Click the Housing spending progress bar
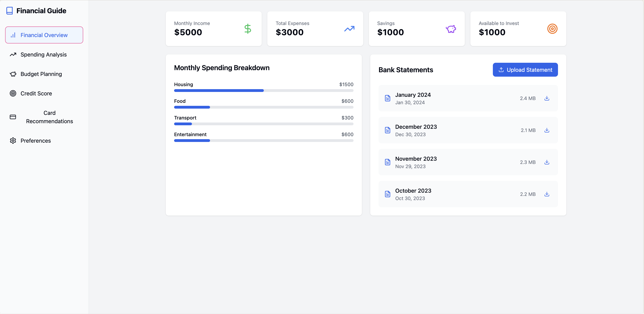The height and width of the screenshot is (314, 644). 264,91
